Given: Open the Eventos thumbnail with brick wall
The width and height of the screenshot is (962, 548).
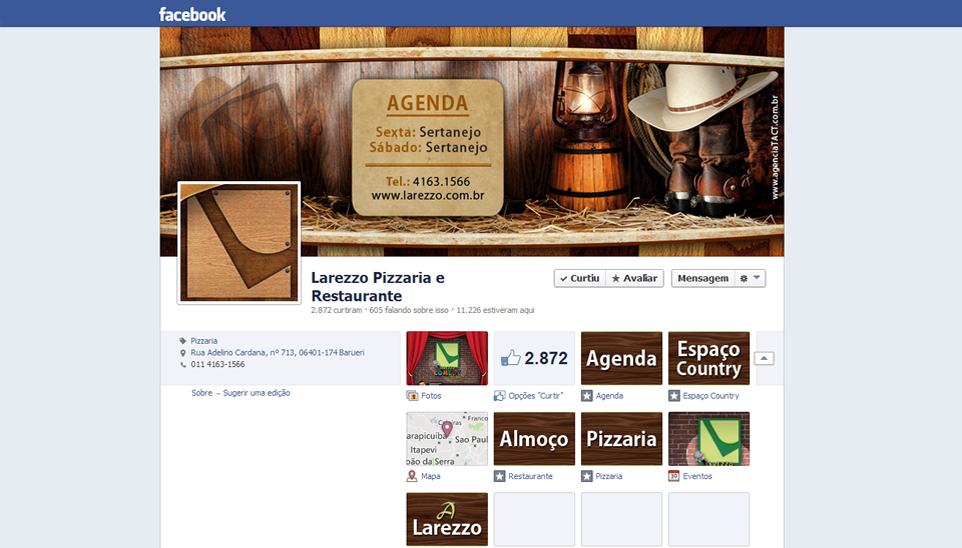Looking at the screenshot, I should pos(709,439).
